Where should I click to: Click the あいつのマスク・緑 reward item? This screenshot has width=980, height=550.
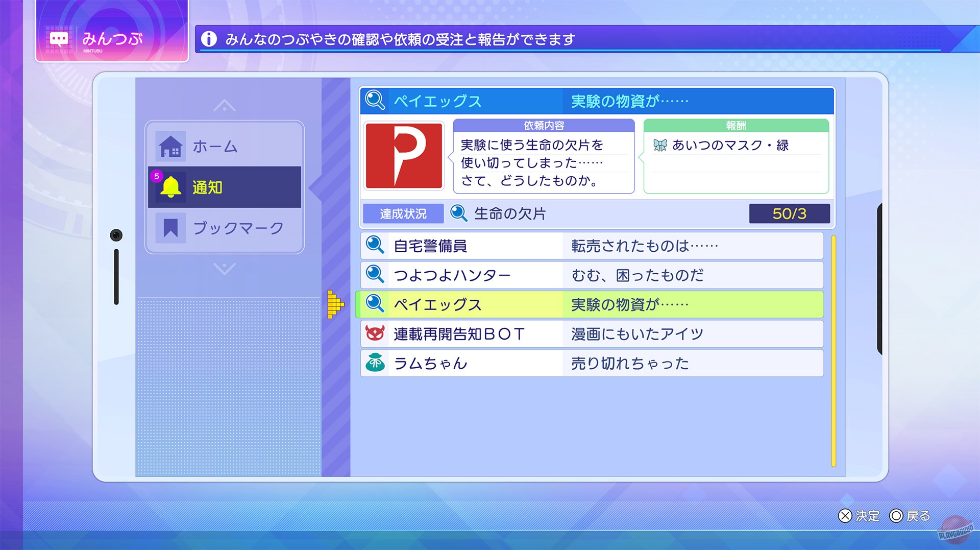tap(730, 146)
